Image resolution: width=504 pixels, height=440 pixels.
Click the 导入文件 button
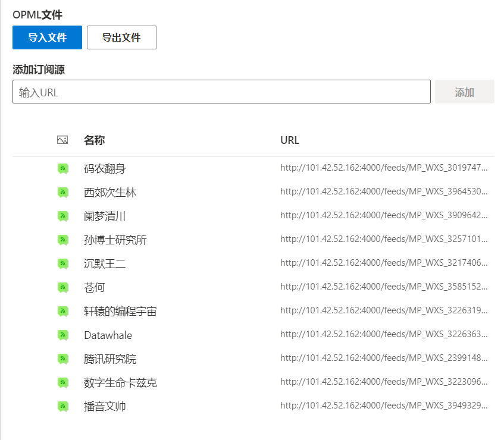46,37
